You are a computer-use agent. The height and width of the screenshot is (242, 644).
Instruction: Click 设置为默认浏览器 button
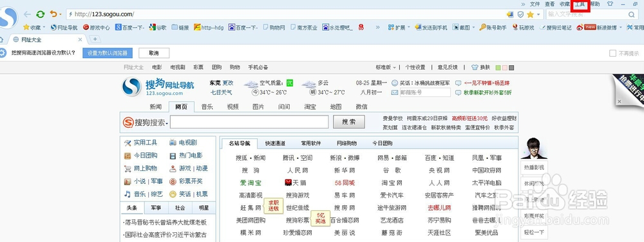pos(108,53)
